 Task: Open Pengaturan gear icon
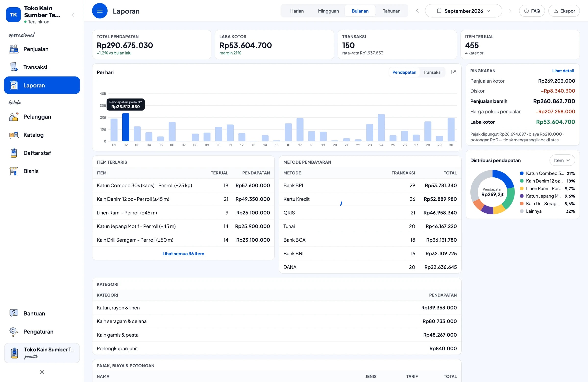(x=13, y=332)
